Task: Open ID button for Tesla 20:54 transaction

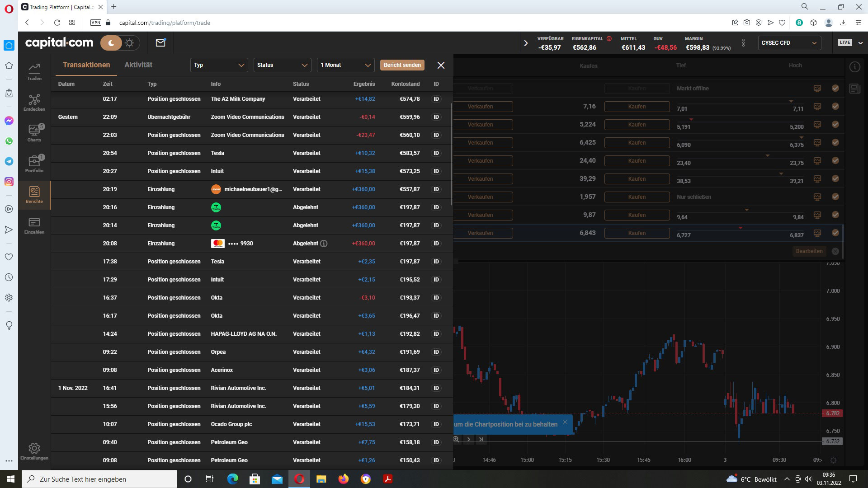Action: (x=436, y=153)
